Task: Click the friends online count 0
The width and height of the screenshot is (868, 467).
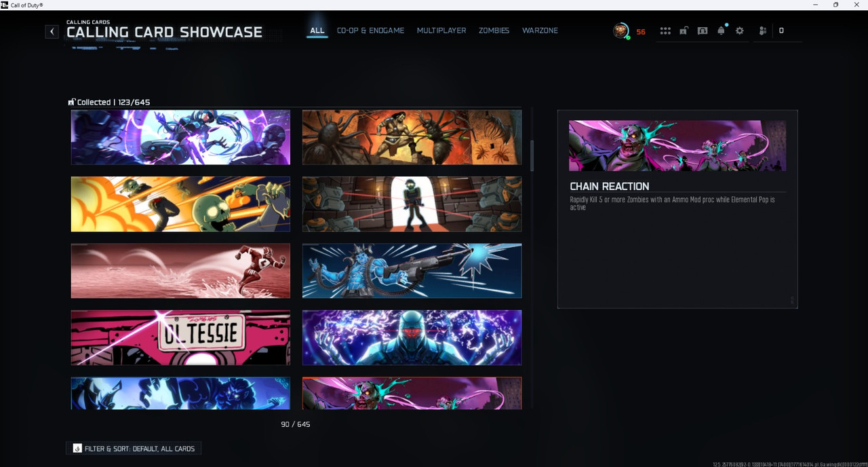Action: tap(781, 31)
